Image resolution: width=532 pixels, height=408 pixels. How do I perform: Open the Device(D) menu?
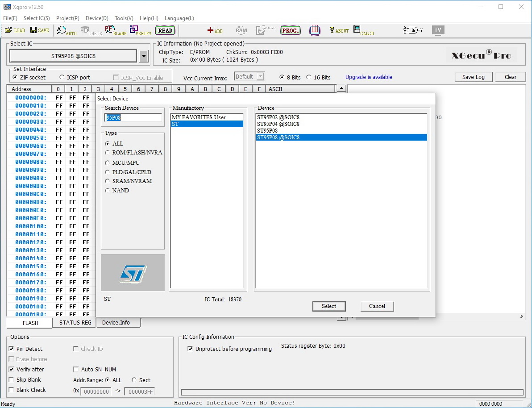97,18
